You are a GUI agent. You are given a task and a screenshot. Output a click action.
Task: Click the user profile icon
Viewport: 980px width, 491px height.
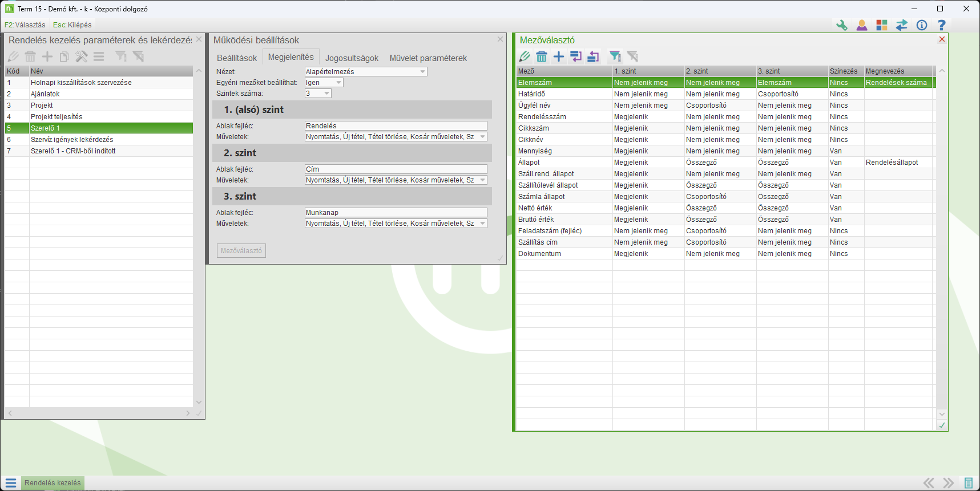tap(862, 25)
